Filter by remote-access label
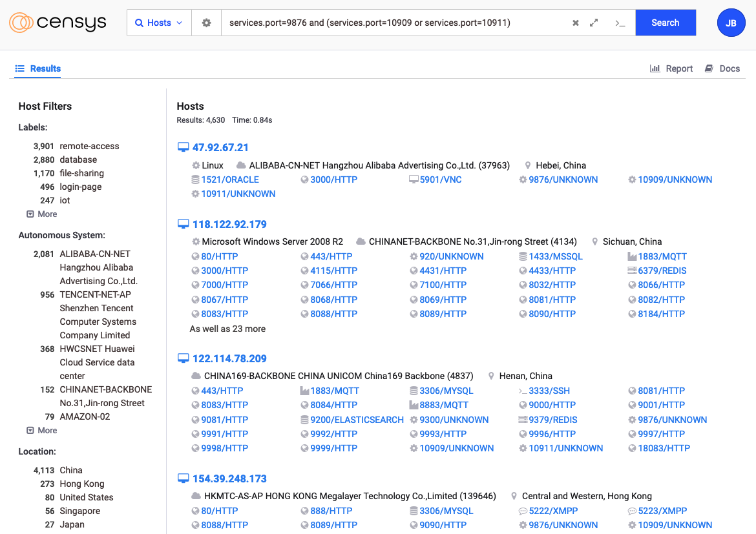 89,146
